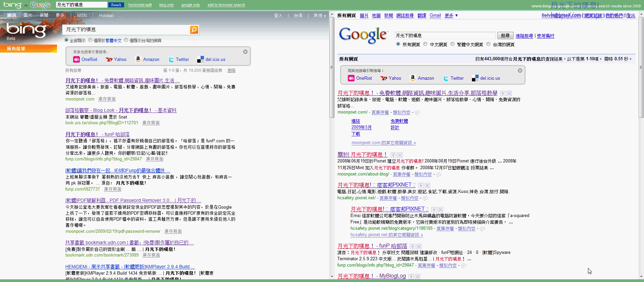This screenshot has width=644, height=282.
Task: Expand Google's 更多 dropdown menu
Action: coord(451,15)
